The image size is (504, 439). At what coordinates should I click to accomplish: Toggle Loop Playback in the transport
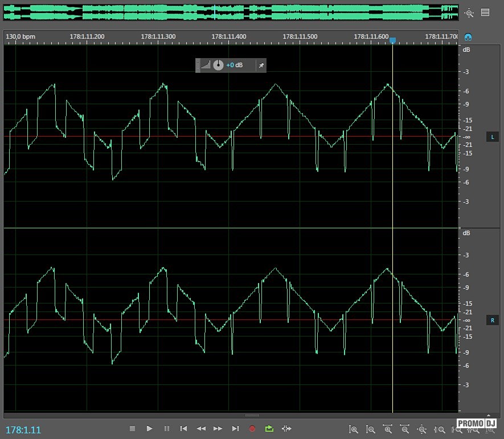point(269,429)
